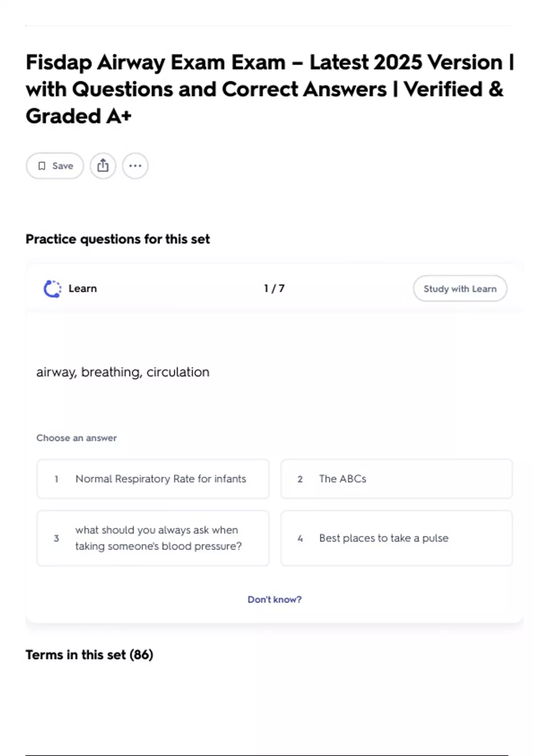Open the share options icon
Screen dimensions: 534x756
(103, 166)
